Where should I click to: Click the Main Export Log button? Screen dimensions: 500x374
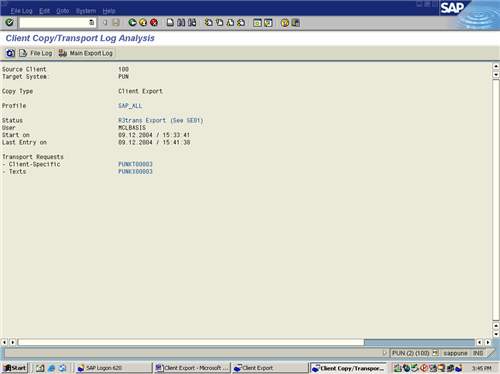(x=86, y=53)
